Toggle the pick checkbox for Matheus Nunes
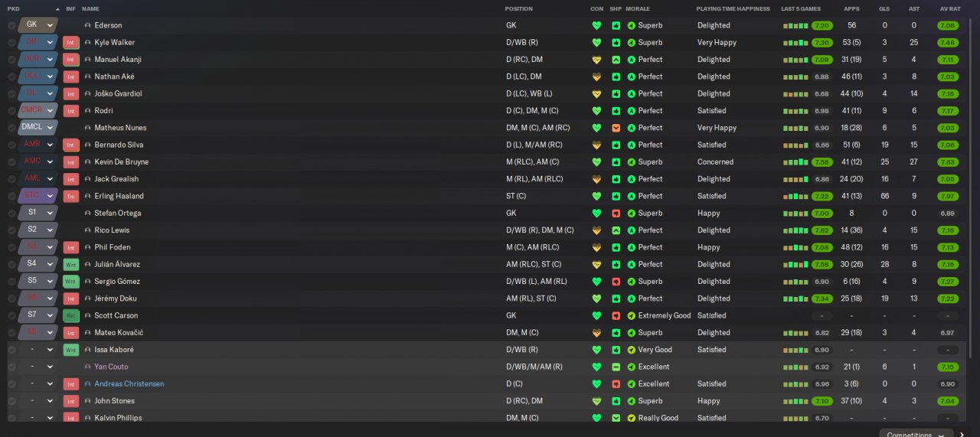This screenshot has height=437, width=980. (x=11, y=128)
